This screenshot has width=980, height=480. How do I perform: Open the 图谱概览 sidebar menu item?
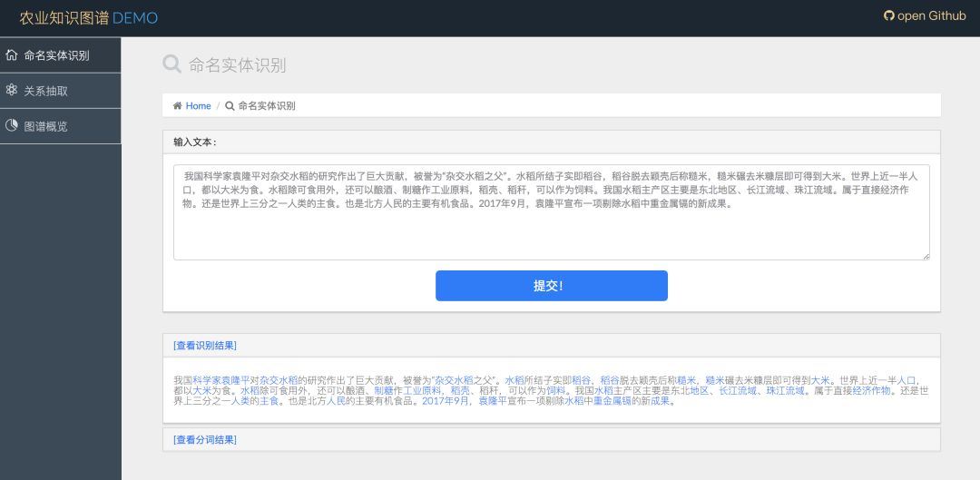61,126
